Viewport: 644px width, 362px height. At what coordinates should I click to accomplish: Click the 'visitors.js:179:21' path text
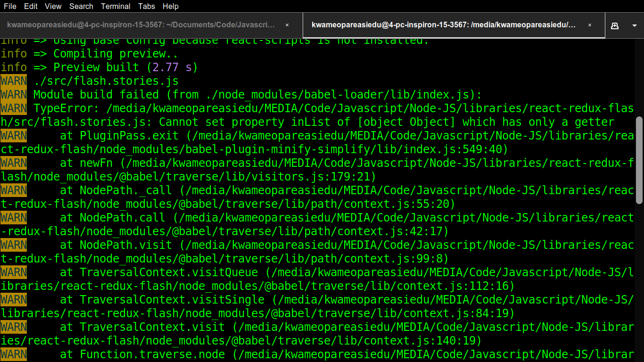pos(311,176)
